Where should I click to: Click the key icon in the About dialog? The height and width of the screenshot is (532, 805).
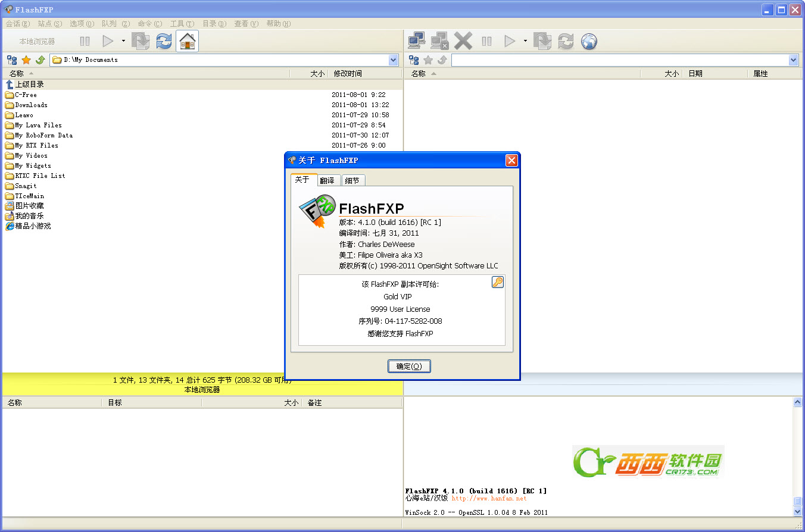point(498,282)
